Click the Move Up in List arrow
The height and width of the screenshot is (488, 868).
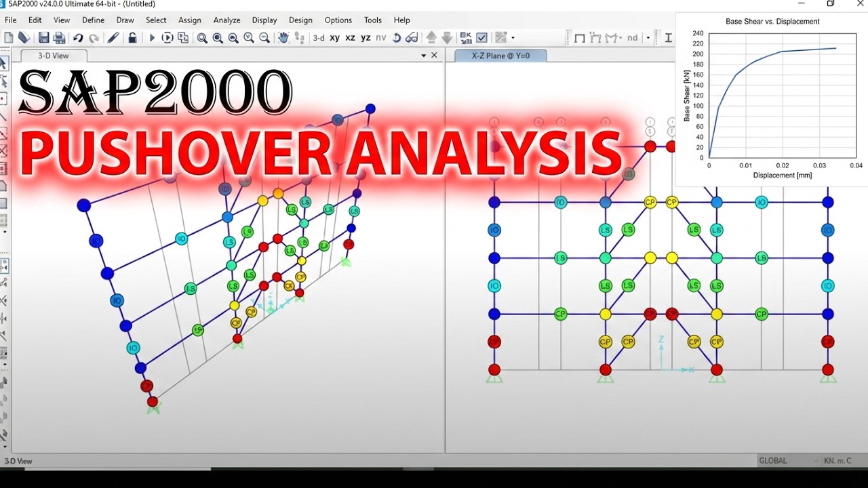(x=431, y=38)
